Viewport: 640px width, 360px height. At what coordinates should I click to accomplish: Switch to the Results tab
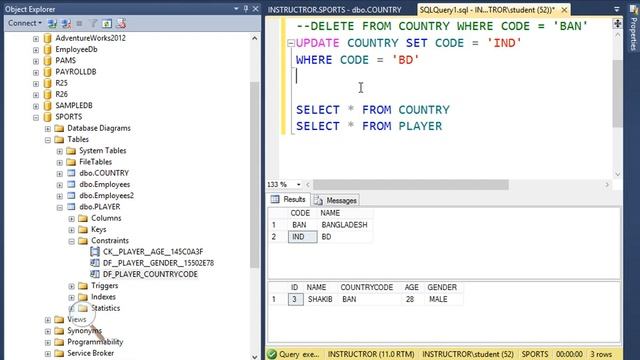click(x=288, y=199)
